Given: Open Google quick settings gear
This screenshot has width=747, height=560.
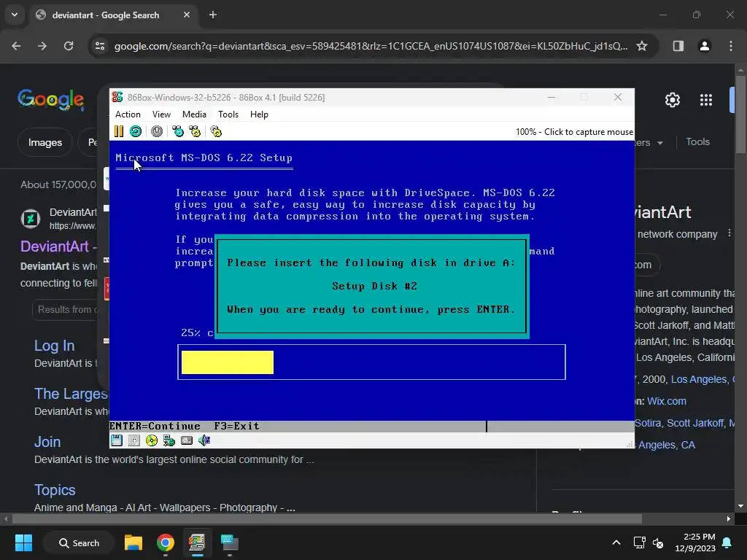Looking at the screenshot, I should 673,100.
